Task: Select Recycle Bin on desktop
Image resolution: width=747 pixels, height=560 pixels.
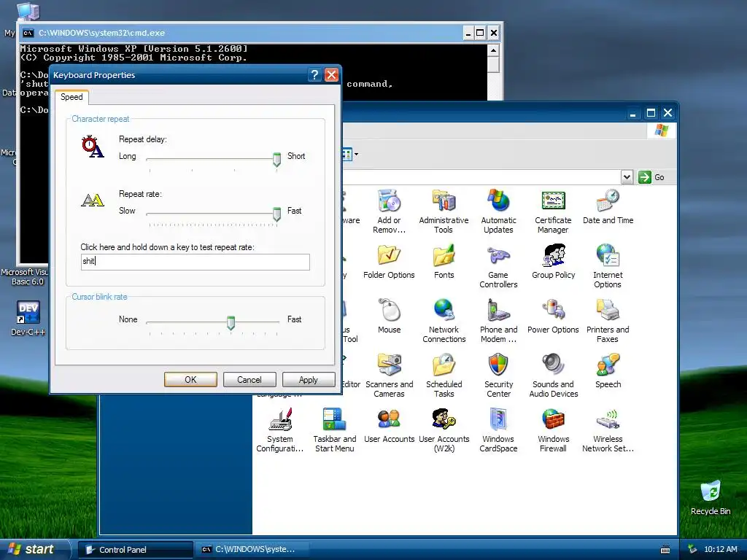Action: (x=711, y=497)
